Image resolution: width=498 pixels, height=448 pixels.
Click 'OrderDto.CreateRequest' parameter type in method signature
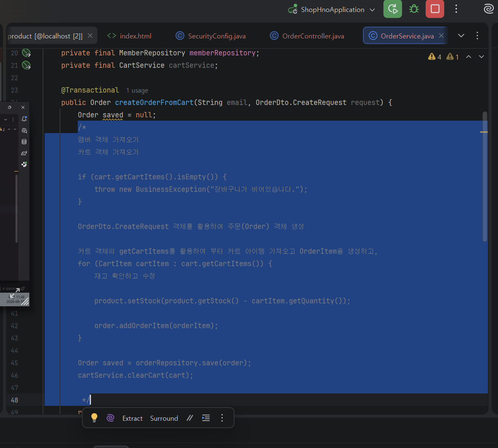301,102
